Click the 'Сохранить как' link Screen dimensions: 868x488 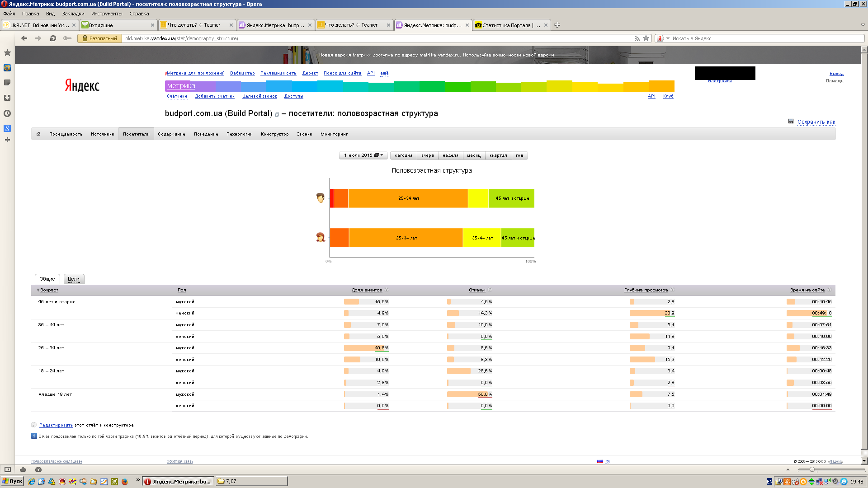pos(816,122)
